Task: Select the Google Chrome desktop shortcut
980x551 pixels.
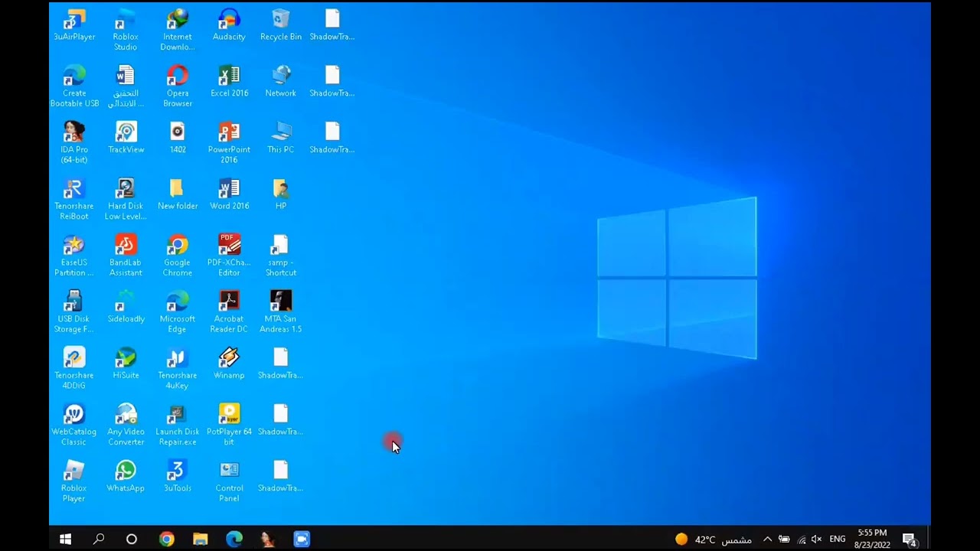Action: click(178, 256)
